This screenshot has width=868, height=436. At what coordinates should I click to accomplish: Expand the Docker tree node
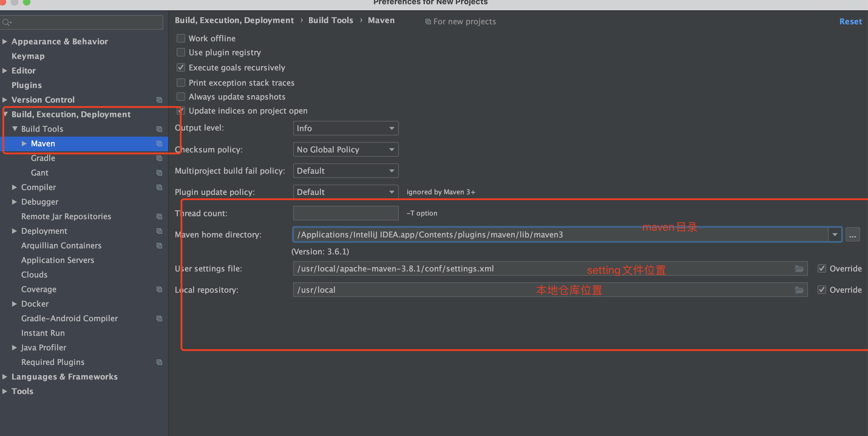15,304
